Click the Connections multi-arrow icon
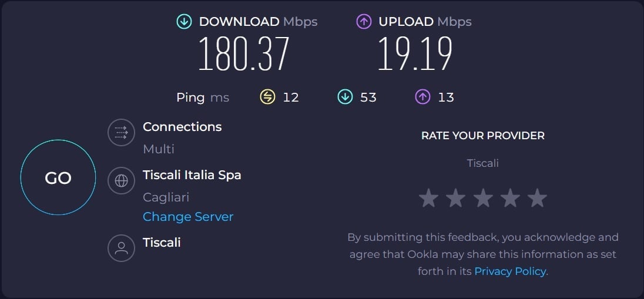Screen dimensions: 644x299 click(x=122, y=132)
